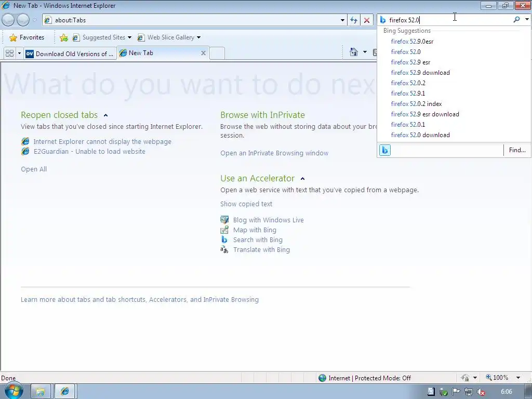The width and height of the screenshot is (532, 399).
Task: Click the green shield tray icon
Action: [444, 392]
